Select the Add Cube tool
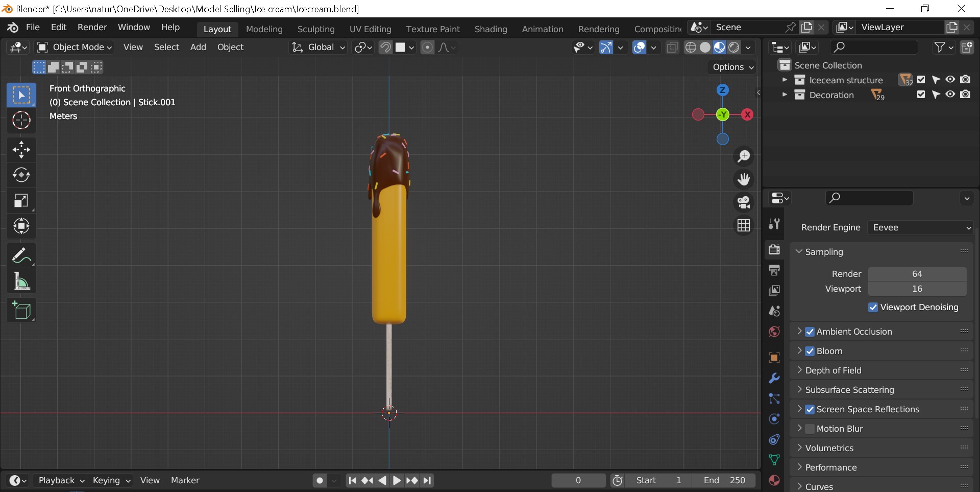 tap(21, 310)
